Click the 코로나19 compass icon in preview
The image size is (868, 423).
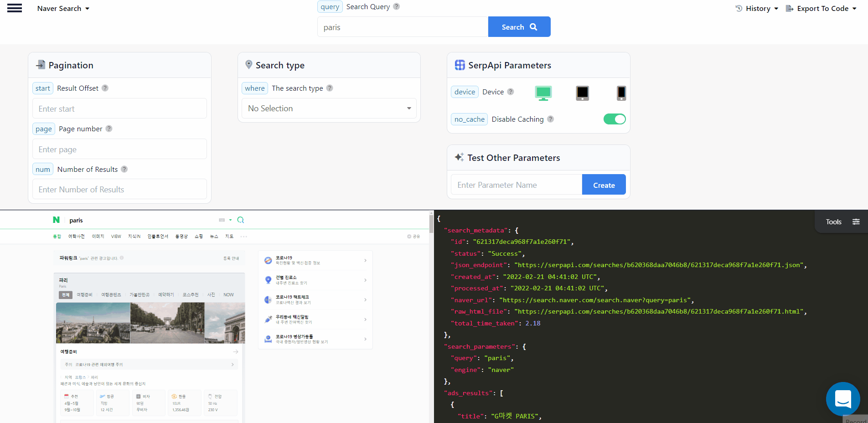268,260
